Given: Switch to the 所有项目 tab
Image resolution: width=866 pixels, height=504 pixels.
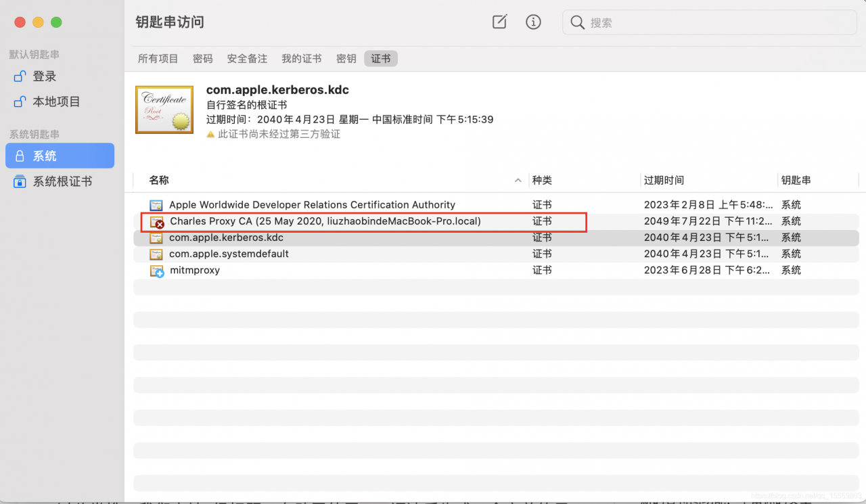Looking at the screenshot, I should click(x=158, y=59).
